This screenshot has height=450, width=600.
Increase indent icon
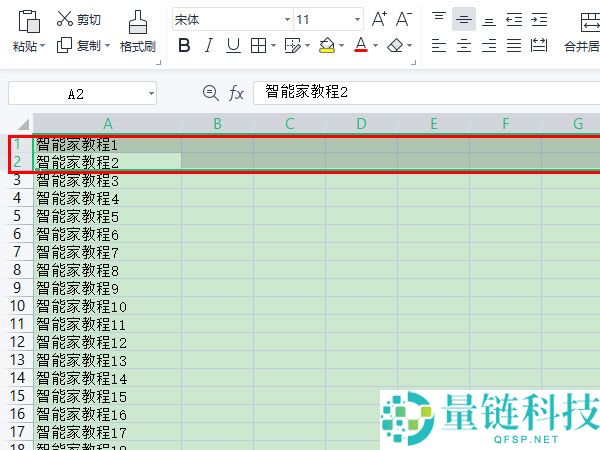pyautogui.click(x=539, y=19)
